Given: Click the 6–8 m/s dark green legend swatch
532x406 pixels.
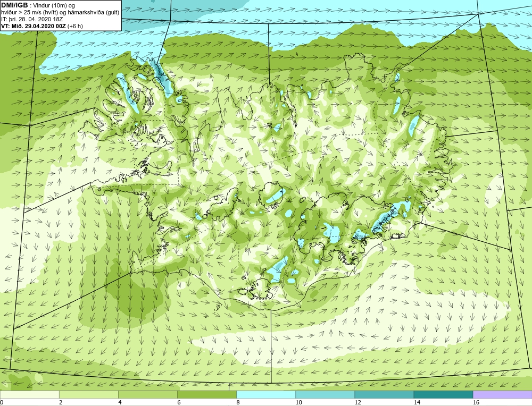Looking at the screenshot, I should (207, 394).
